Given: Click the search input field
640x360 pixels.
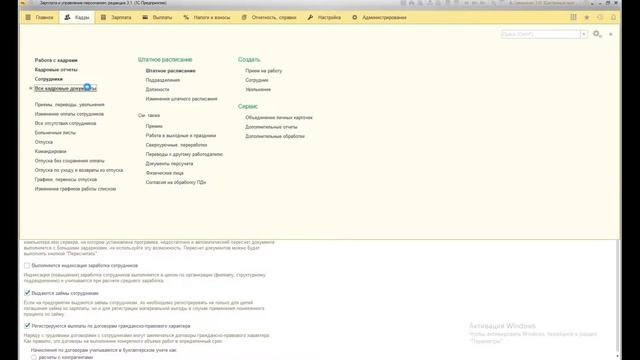Looking at the screenshot, I should [540, 34].
